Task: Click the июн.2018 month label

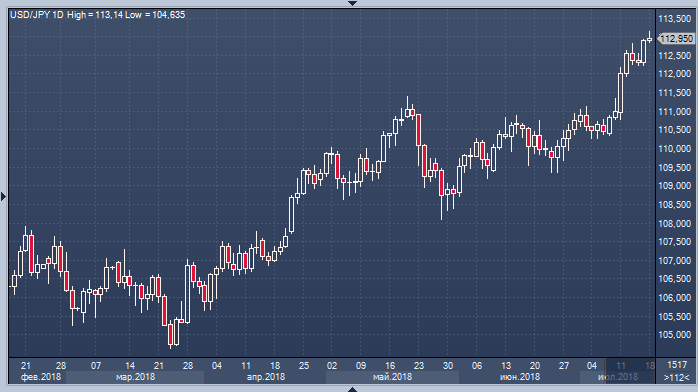Action: (520, 377)
